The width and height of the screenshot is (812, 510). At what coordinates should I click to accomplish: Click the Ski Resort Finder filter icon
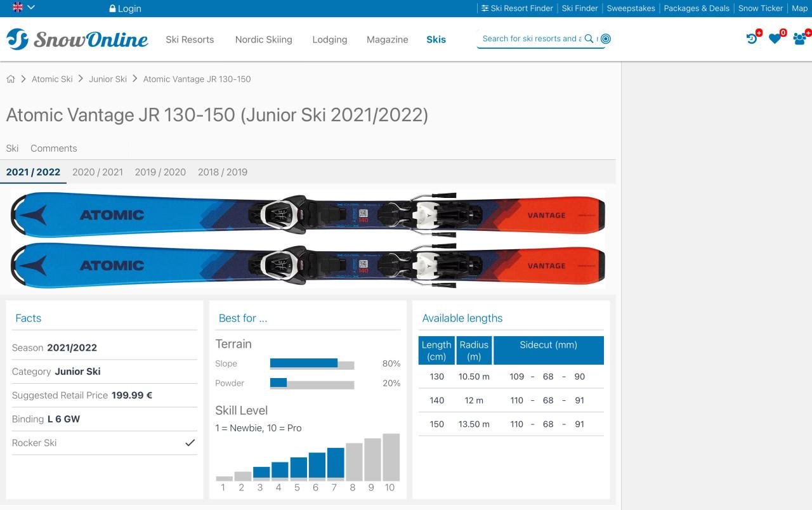[485, 8]
